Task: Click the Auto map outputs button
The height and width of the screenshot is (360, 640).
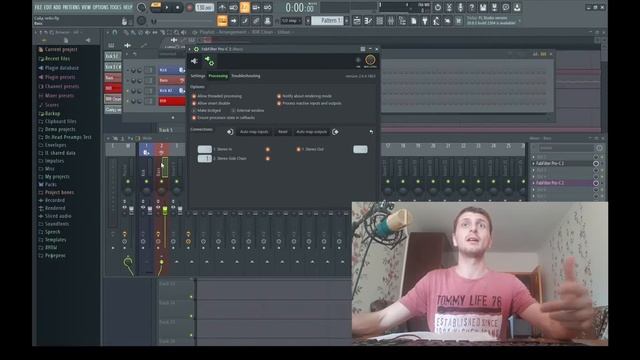Action: coord(311,132)
